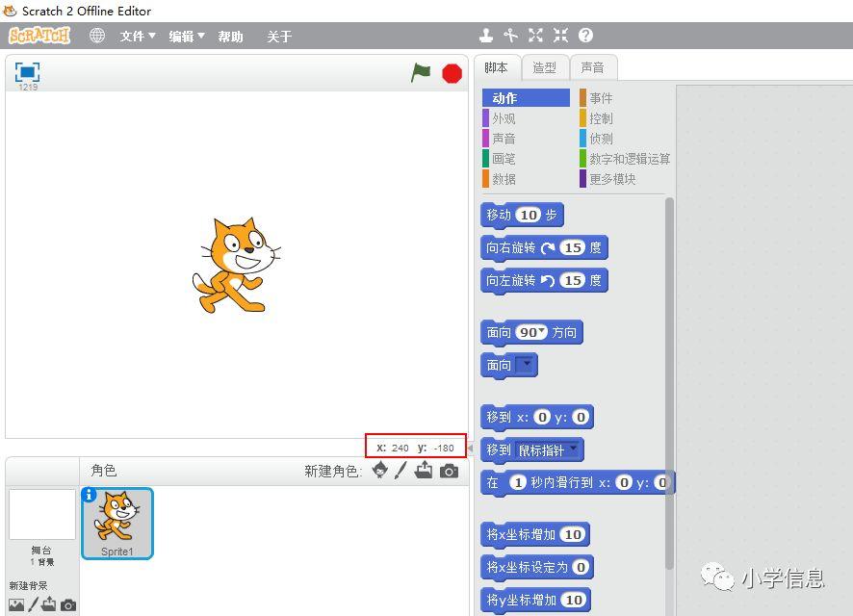
Task: Click y value in 移到 x y block
Action: point(581,417)
